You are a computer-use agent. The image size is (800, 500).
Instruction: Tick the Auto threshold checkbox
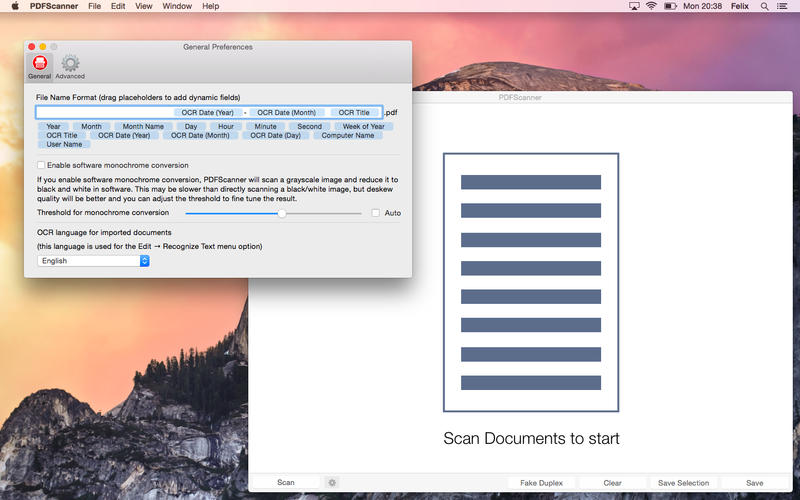tap(376, 213)
